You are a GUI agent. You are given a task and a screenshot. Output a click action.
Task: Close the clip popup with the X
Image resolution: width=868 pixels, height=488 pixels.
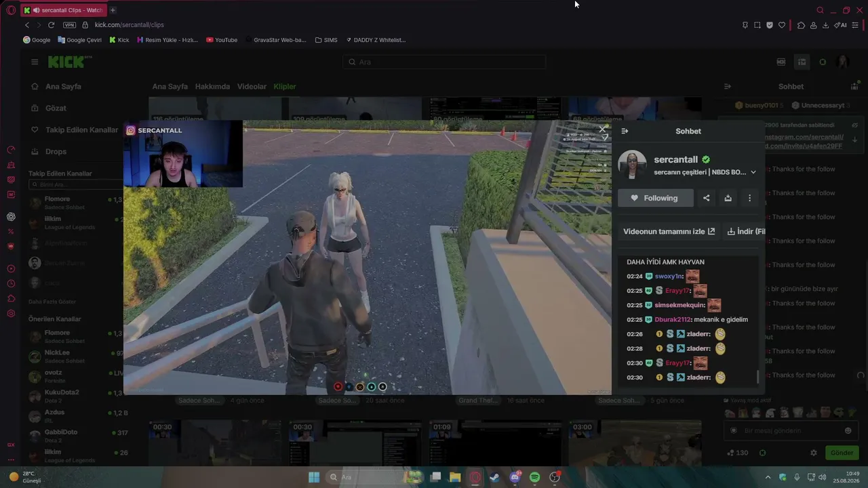(603, 129)
